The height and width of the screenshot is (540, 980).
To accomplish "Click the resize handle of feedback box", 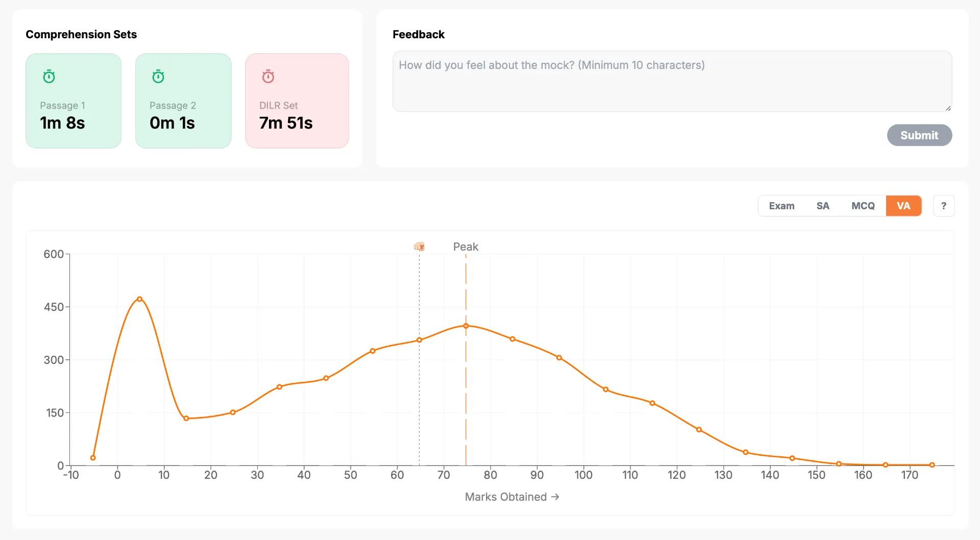I will click(948, 108).
